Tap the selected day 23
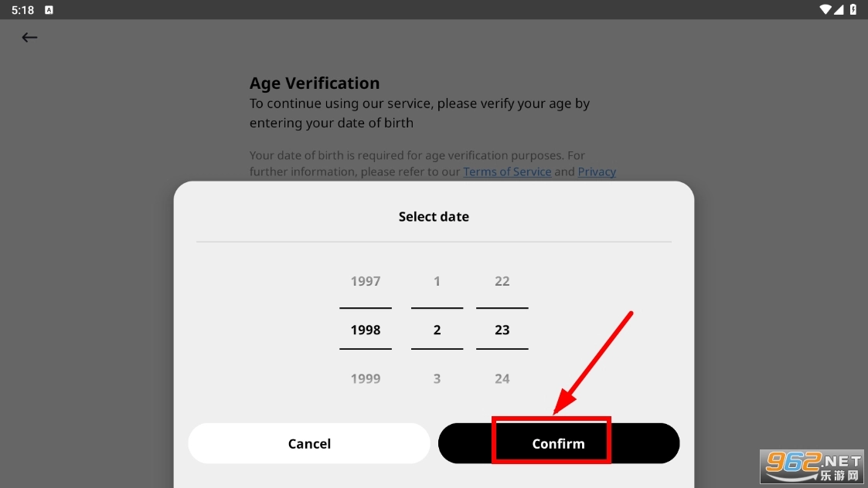This screenshot has height=488, width=868. click(x=502, y=330)
